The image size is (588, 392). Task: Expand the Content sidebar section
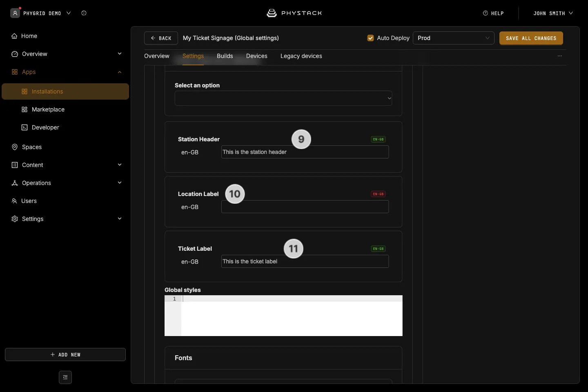click(x=120, y=165)
